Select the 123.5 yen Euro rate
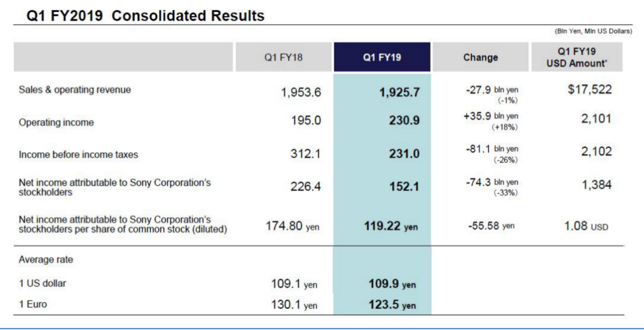644x330 pixels. pyautogui.click(x=393, y=305)
